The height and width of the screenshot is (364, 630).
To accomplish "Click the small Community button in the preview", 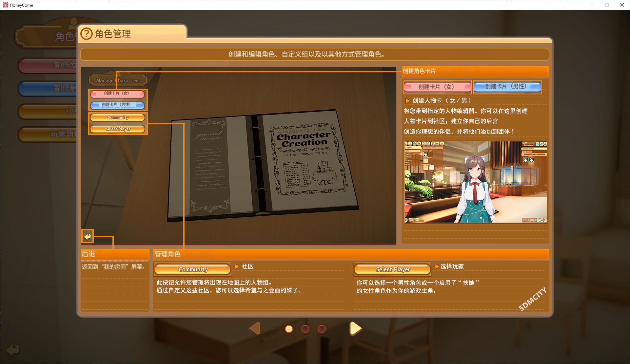I will coord(118,118).
